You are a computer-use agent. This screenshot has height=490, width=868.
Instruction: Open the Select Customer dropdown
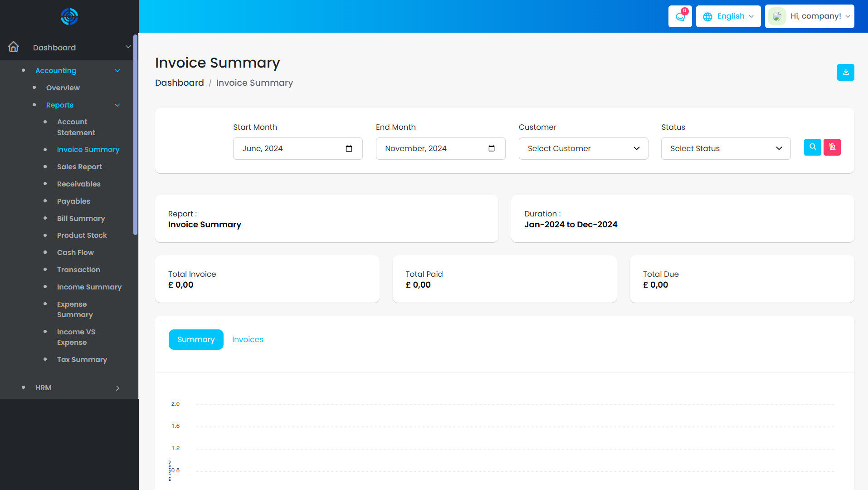pyautogui.click(x=583, y=149)
